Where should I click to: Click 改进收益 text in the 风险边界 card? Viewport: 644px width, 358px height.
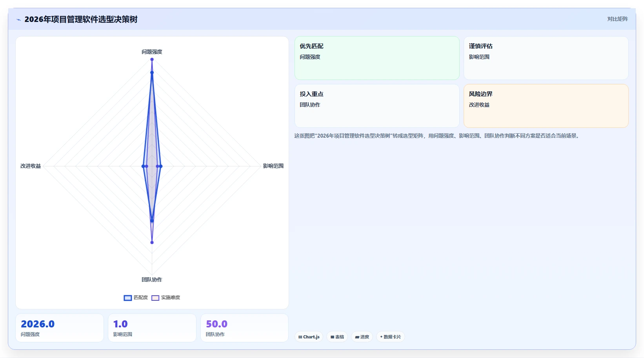pyautogui.click(x=479, y=105)
